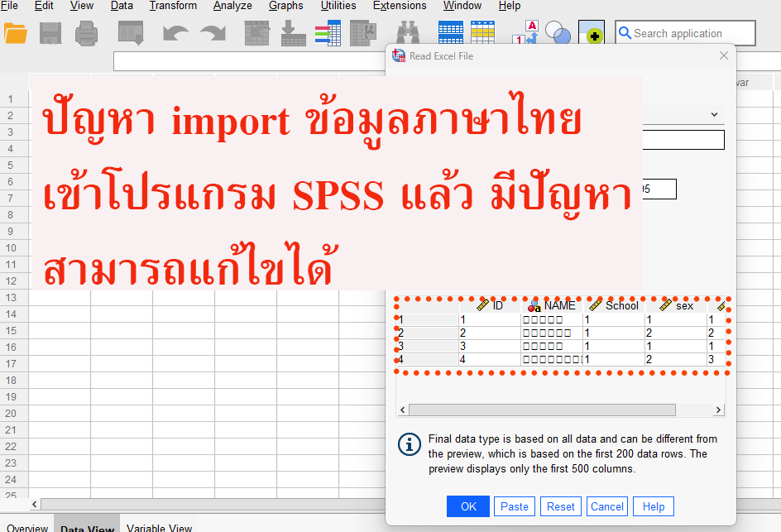Image resolution: width=781 pixels, height=532 pixels.
Task: Open the Transform menu
Action: 173,6
